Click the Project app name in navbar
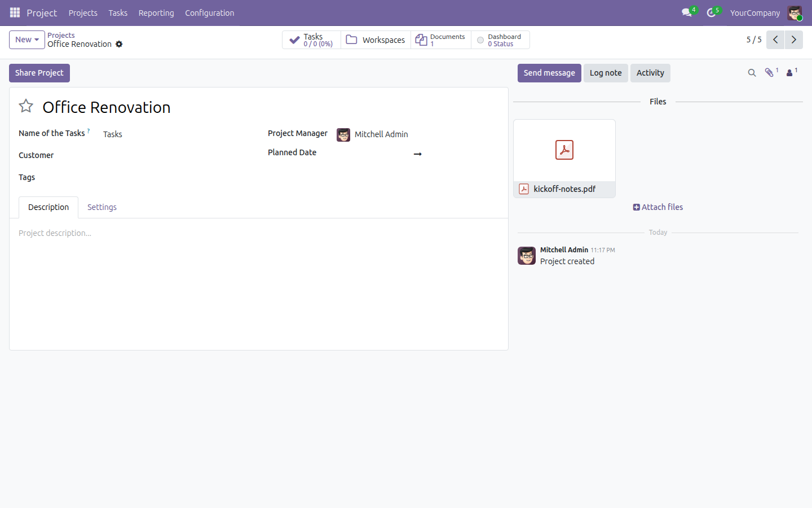The width and height of the screenshot is (812, 508). pyautogui.click(x=42, y=13)
